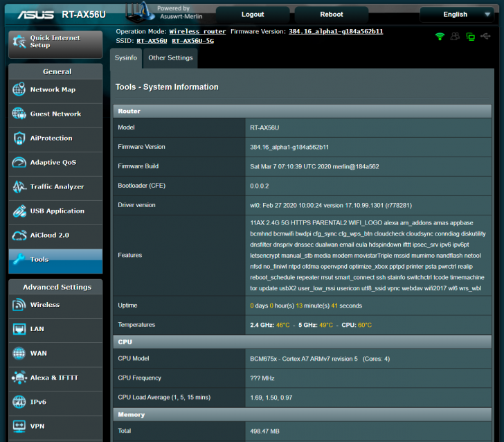The width and height of the screenshot is (504, 442).
Task: Click the Driver version value
Action: [x=331, y=206]
